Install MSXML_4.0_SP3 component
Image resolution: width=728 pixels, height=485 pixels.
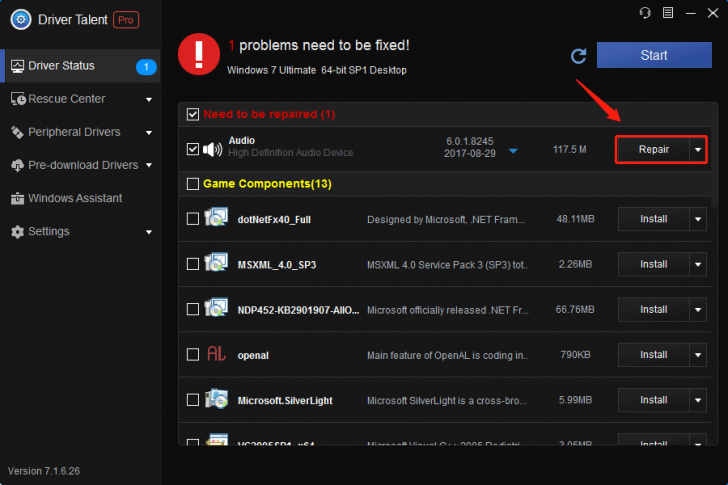(653, 265)
